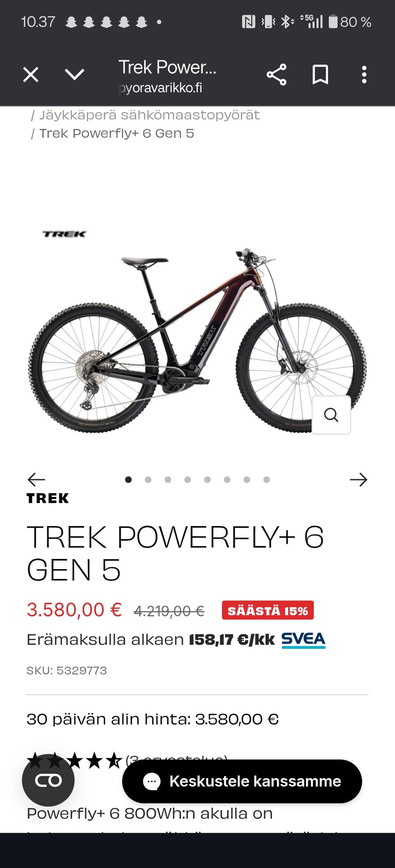
Task: Open Keskustele kanssamme chat button
Action: (x=242, y=781)
